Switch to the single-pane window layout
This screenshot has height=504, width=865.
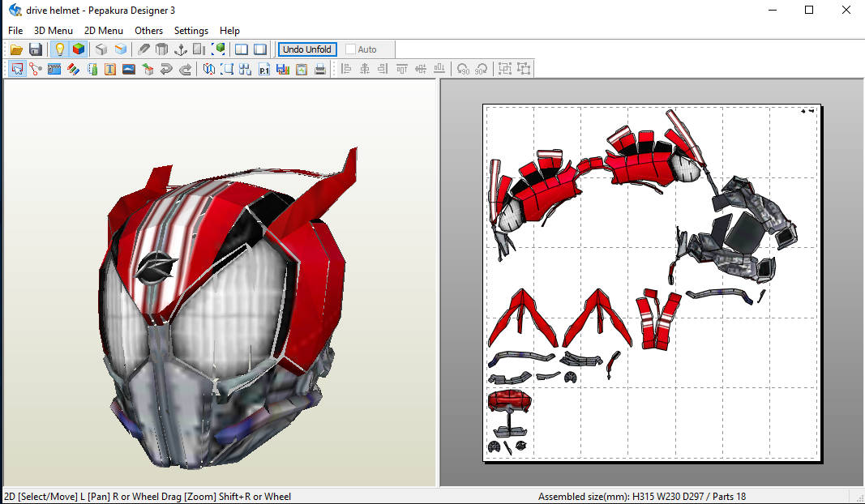tap(260, 49)
